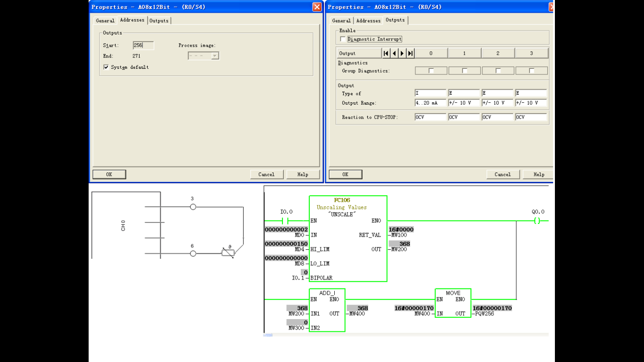
Task: Open Help from left Properties window
Action: point(303,174)
